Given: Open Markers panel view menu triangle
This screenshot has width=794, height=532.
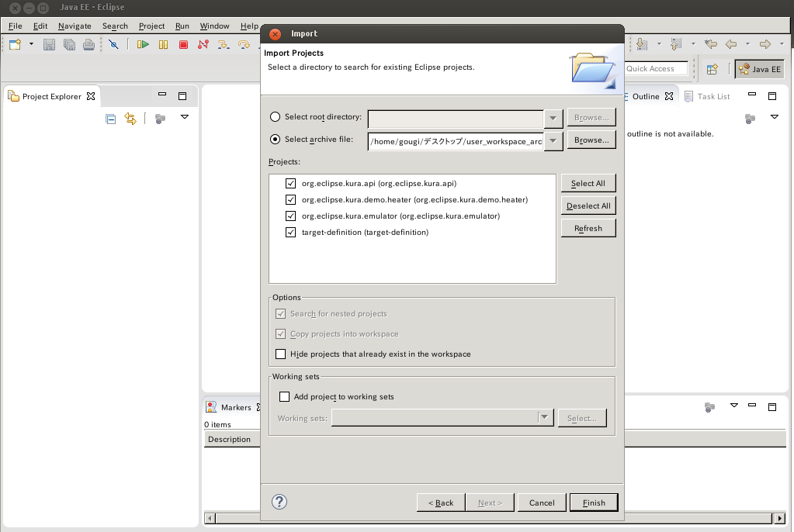Looking at the screenshot, I should click(734, 406).
